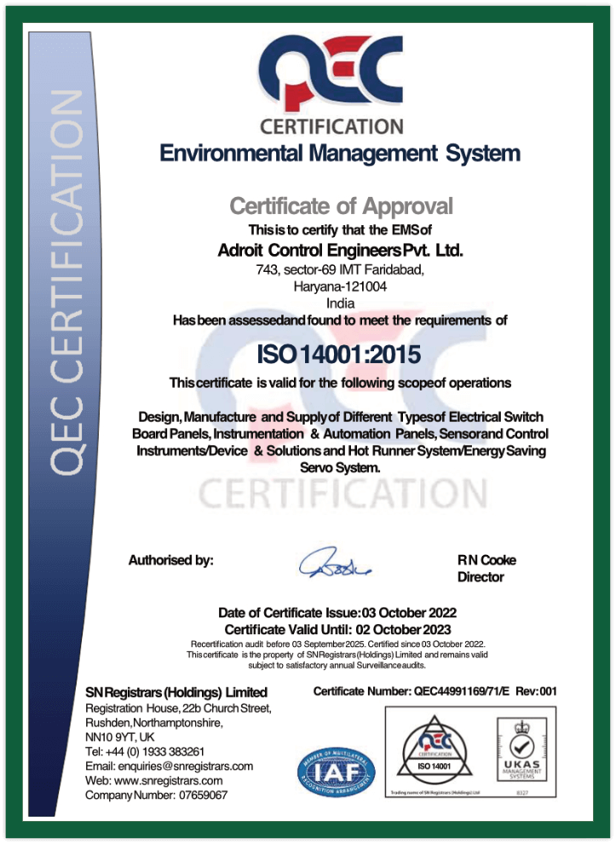The image size is (616, 844).
Task: Click scope line starting 'Board Panels, Instrumentation'
Action: [x=340, y=434]
